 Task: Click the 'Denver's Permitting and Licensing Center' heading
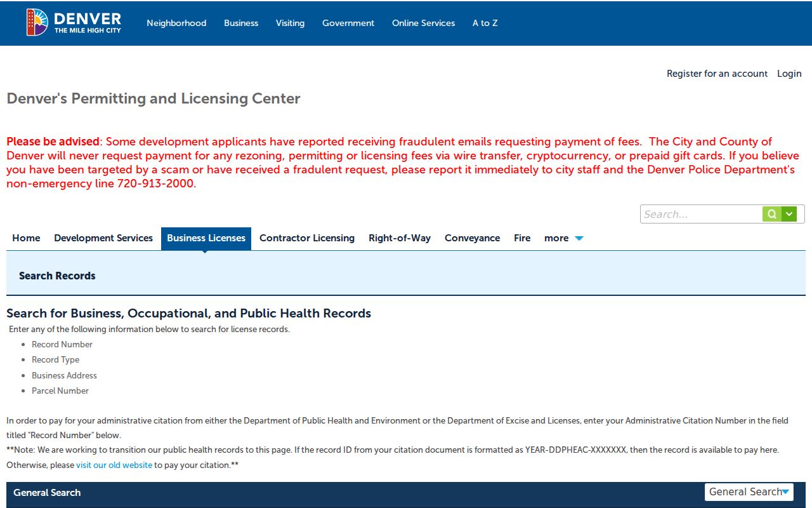click(154, 98)
